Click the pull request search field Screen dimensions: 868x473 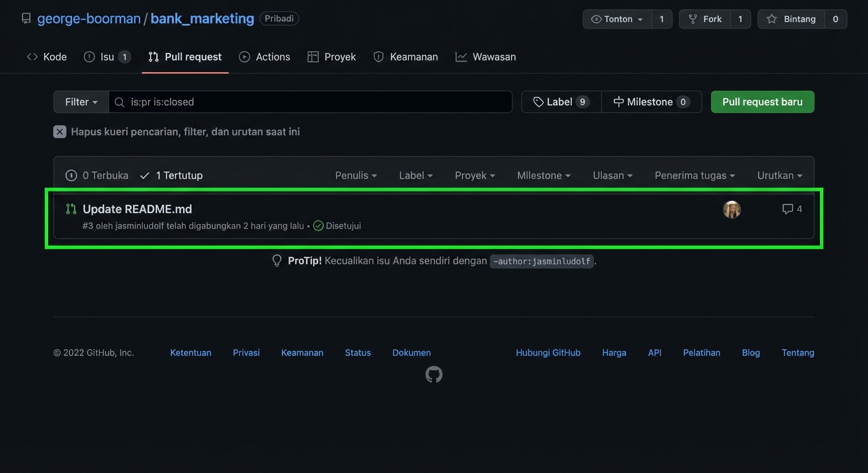pyautogui.click(x=310, y=102)
